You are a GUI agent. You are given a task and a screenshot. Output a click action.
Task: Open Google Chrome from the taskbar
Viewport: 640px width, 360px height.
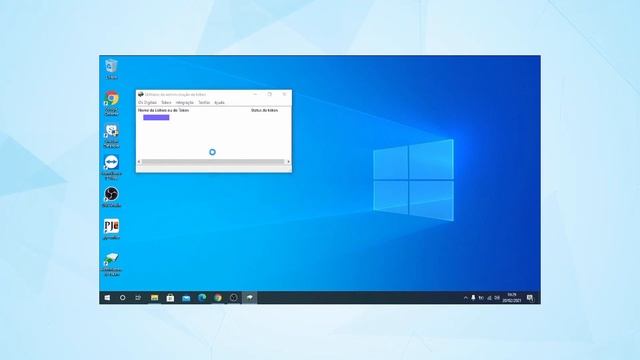coord(218,298)
